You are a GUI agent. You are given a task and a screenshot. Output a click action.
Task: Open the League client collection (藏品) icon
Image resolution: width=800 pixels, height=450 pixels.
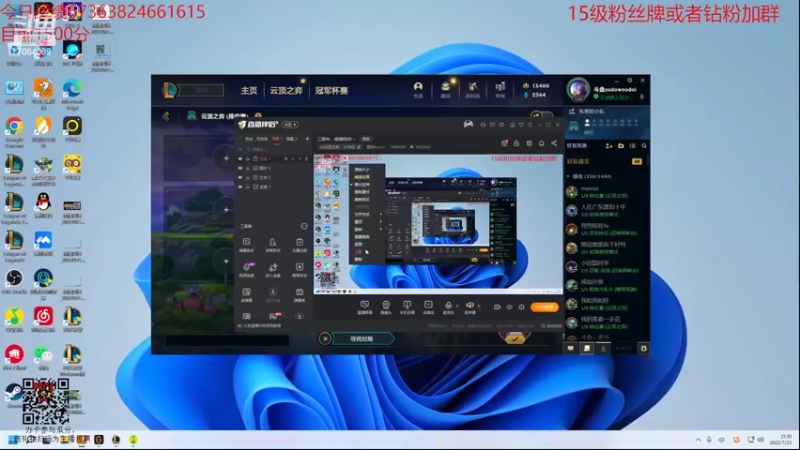click(x=445, y=89)
